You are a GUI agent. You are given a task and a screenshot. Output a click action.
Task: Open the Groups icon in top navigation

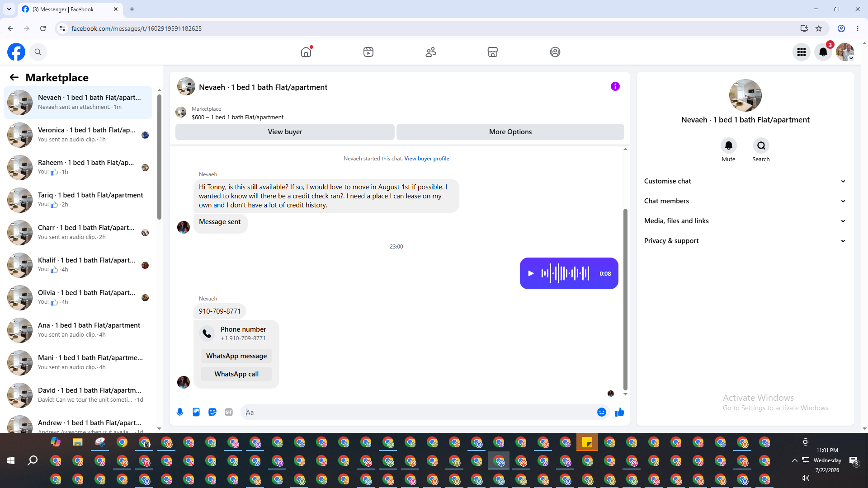click(555, 52)
